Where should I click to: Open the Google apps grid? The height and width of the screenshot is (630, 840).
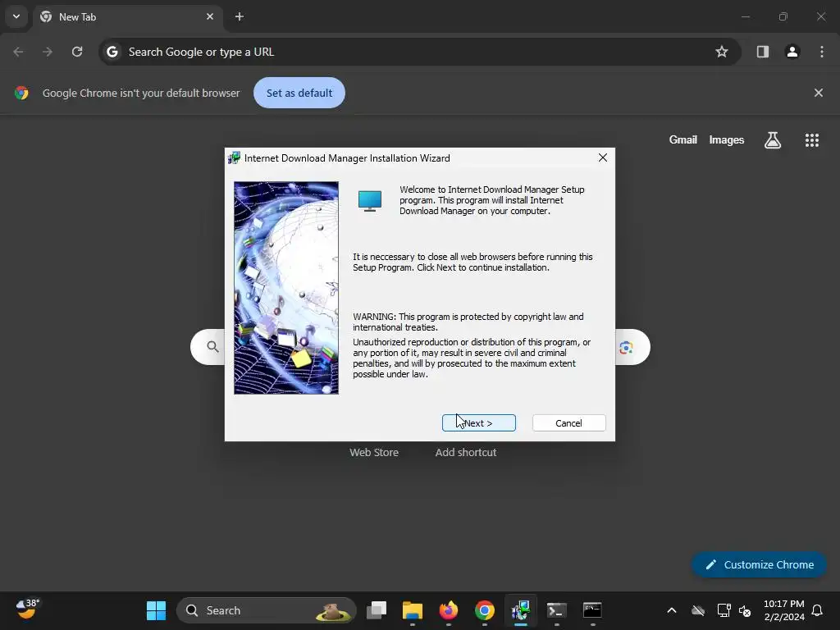[x=811, y=140]
